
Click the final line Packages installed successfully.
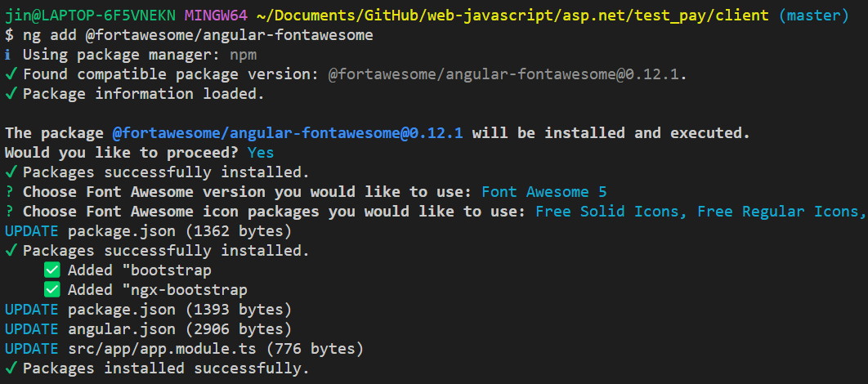pyautogui.click(x=166, y=368)
